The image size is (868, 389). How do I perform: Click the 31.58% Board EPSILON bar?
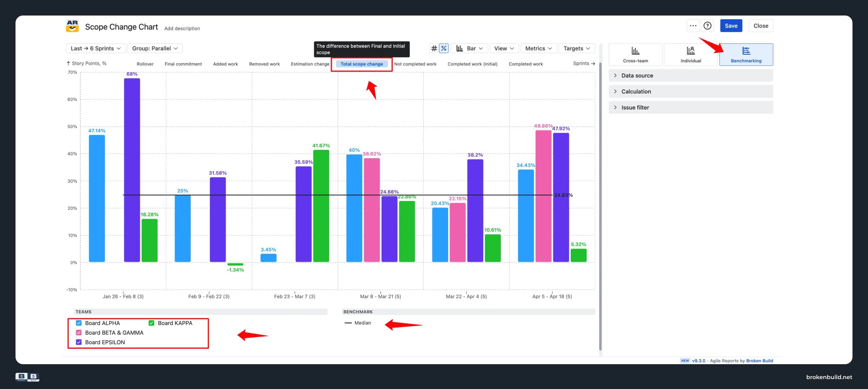click(x=218, y=219)
